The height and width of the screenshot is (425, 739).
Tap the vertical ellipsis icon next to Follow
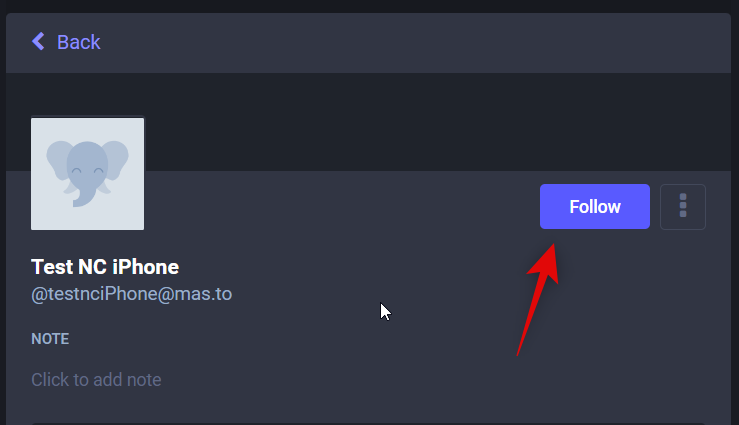click(683, 207)
